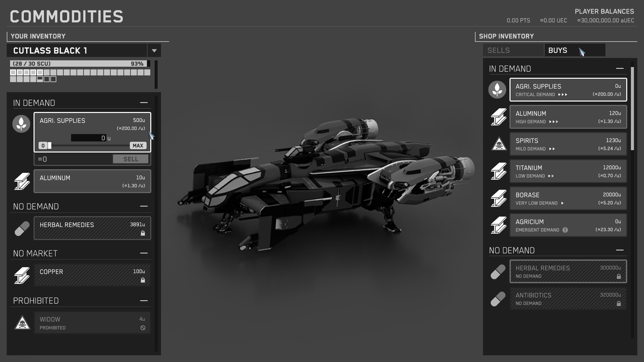Viewport: 644px width, 362px height.
Task: Click the SELL button
Action: click(130, 159)
